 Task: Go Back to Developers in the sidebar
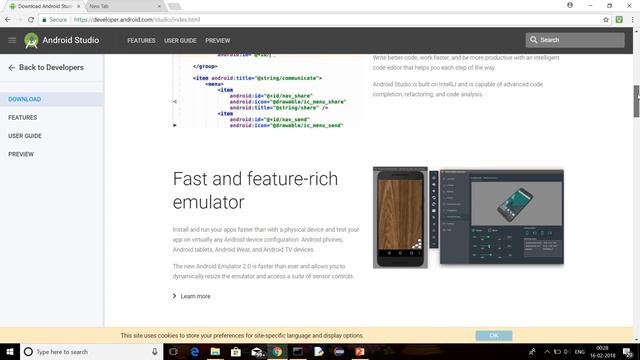46,67
